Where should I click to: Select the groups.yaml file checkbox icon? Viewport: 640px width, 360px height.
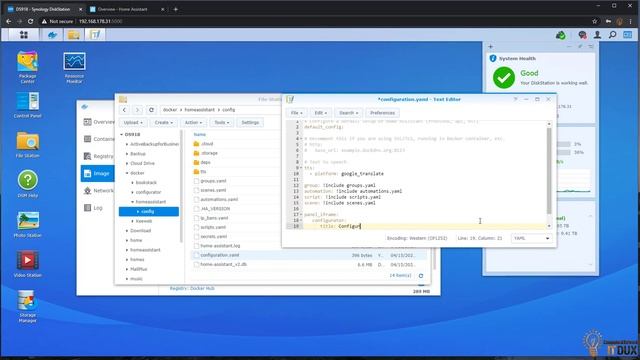[x=196, y=181]
